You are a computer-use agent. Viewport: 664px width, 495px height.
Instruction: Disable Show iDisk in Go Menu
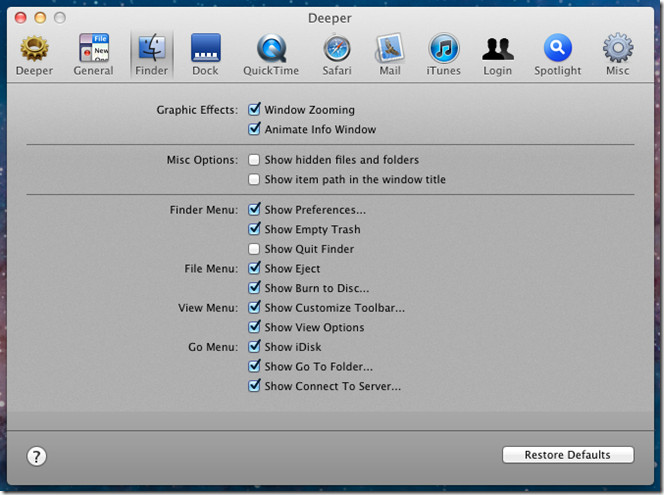[x=254, y=346]
